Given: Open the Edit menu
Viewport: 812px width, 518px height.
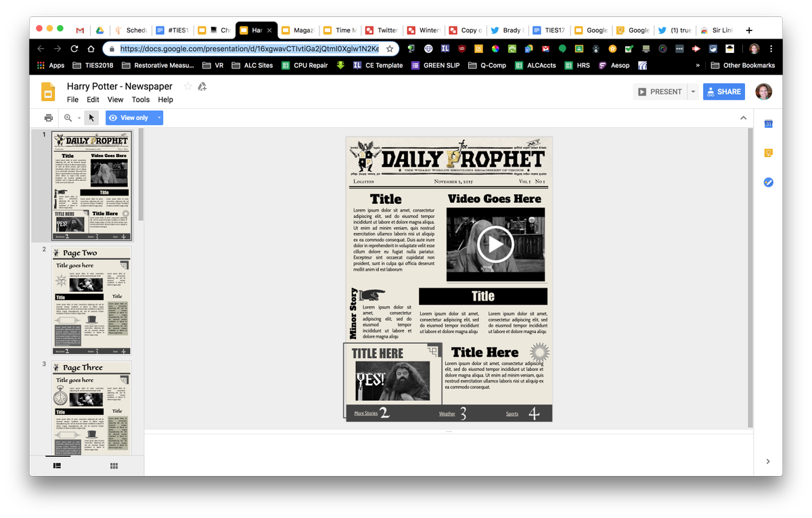Looking at the screenshot, I should tap(93, 100).
